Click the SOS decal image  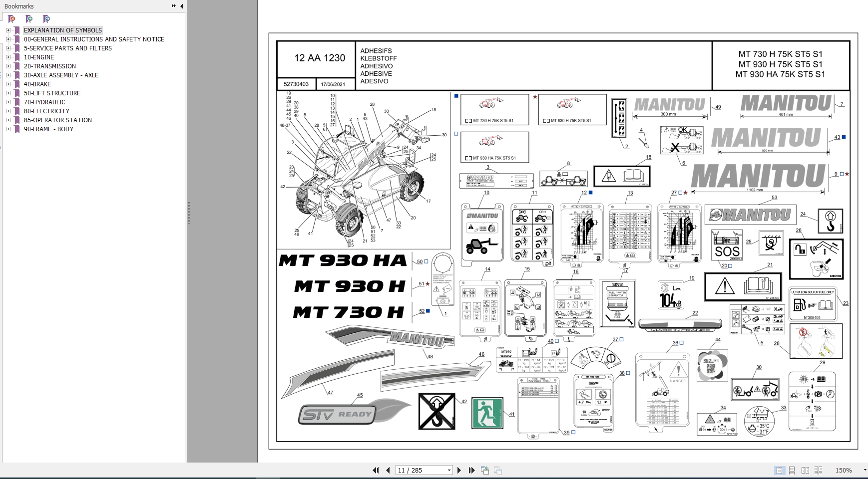(727, 245)
